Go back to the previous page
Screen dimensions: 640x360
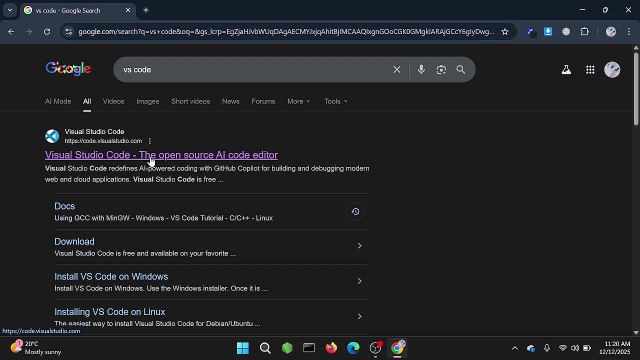coord(11,31)
